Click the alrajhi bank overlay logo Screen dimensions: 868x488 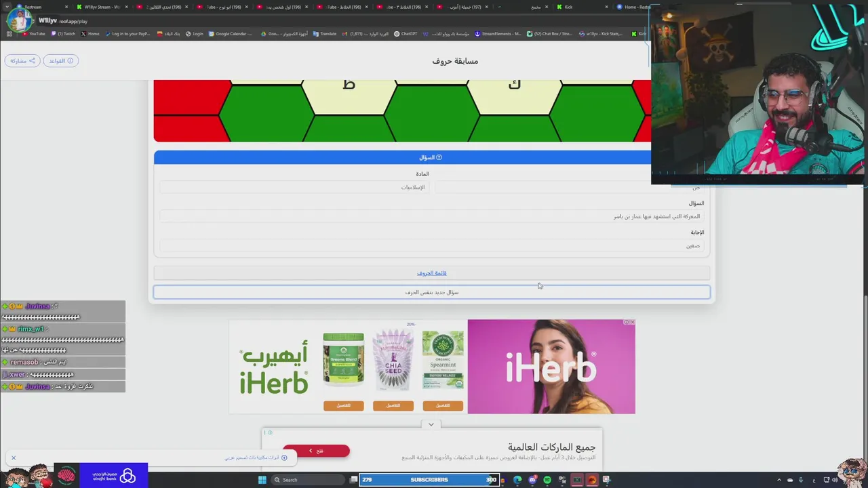pyautogui.click(x=114, y=476)
